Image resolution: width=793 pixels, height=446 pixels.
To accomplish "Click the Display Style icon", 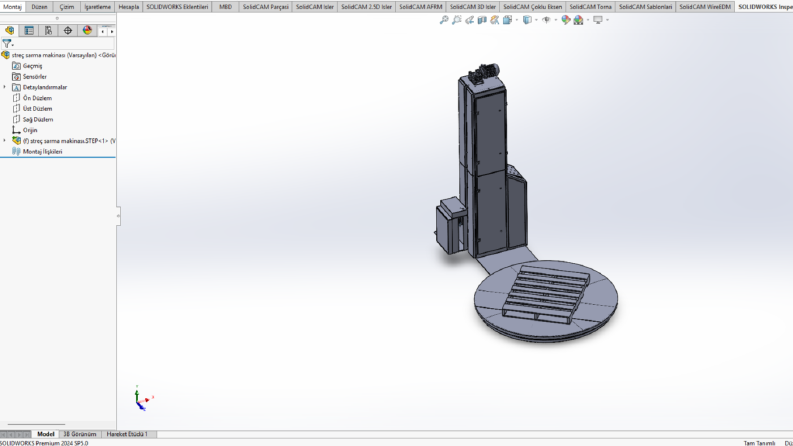I will [x=527, y=20].
